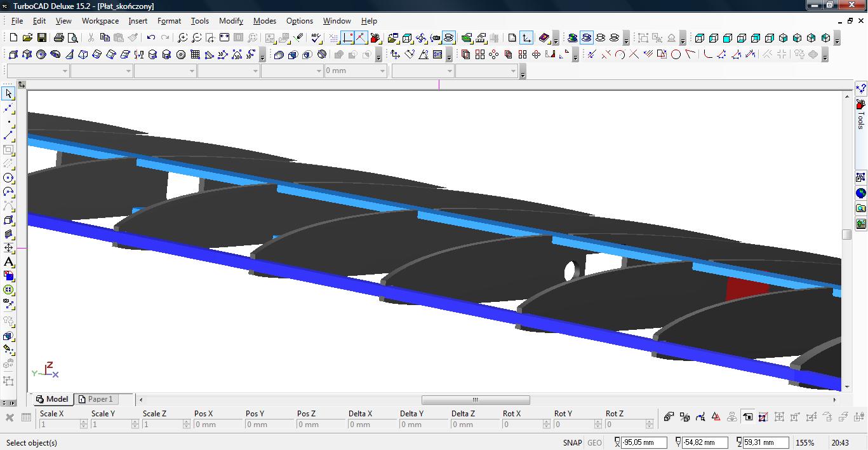Image resolution: width=868 pixels, height=450 pixels.
Task: Switch to the Model tab
Action: point(52,399)
